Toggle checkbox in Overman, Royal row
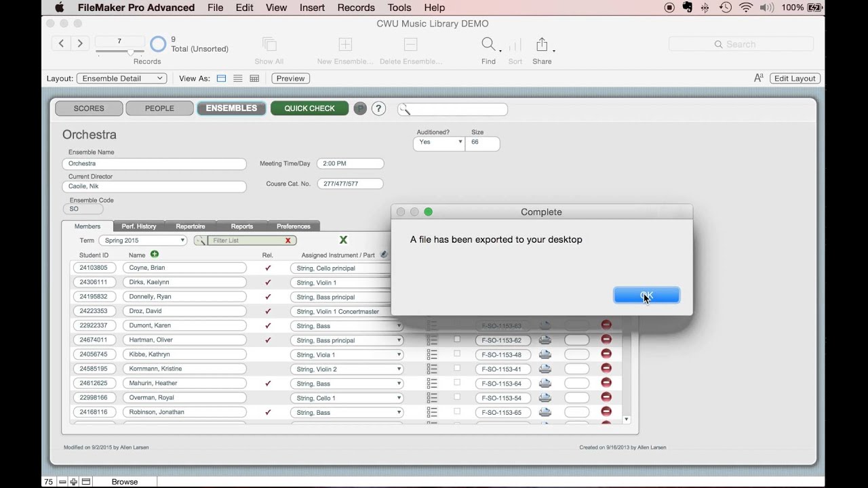Viewport: 868px width, 488px height. coord(457,396)
